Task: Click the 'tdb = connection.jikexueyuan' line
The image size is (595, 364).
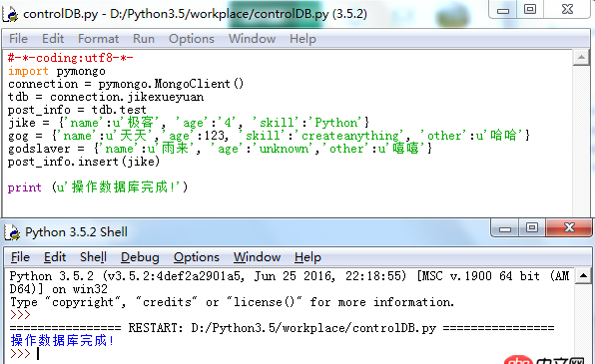Action: click(106, 97)
